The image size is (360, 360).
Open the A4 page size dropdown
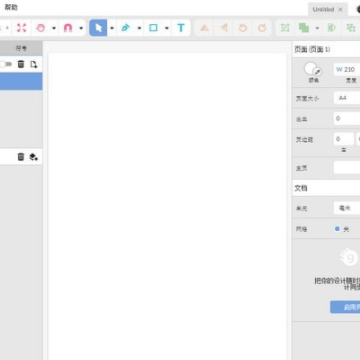click(x=347, y=98)
